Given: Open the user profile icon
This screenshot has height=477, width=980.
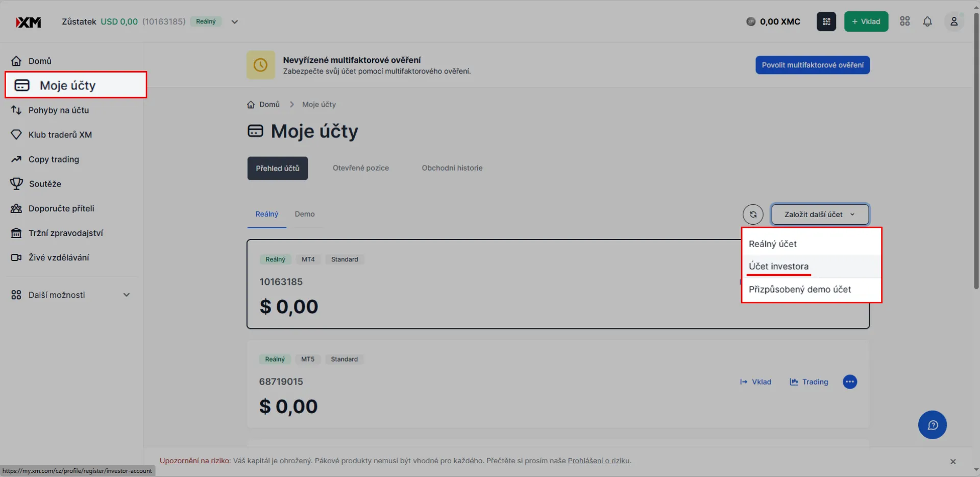Looking at the screenshot, I should (954, 21).
